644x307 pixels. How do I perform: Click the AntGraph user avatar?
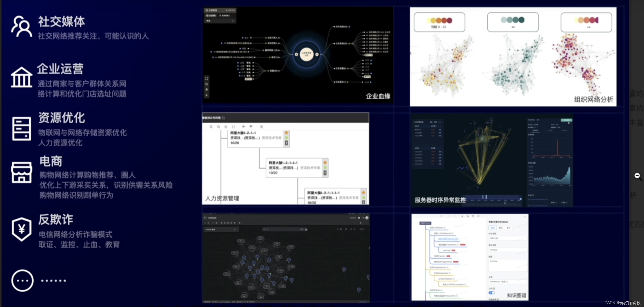tap(367, 218)
